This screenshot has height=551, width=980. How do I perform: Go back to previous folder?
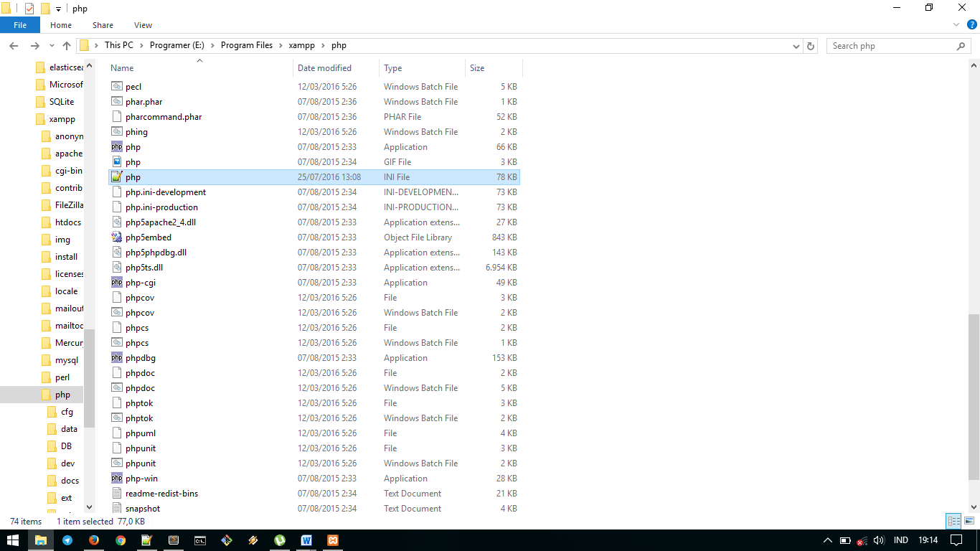pyautogui.click(x=14, y=46)
